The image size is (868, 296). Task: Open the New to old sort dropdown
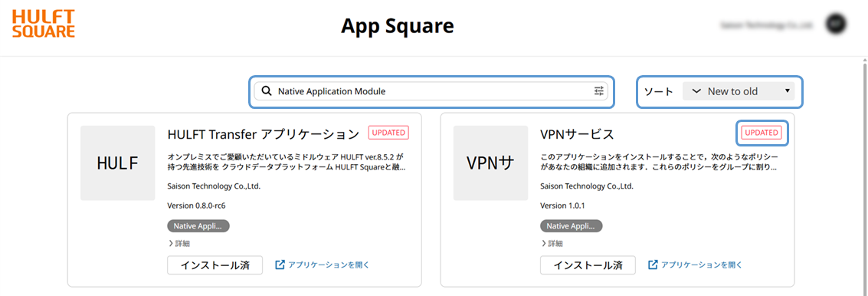pyautogui.click(x=739, y=91)
